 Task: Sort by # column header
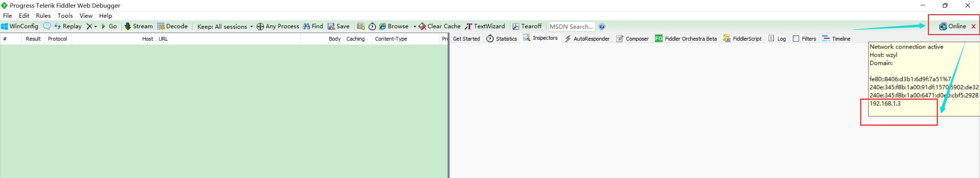(x=11, y=39)
